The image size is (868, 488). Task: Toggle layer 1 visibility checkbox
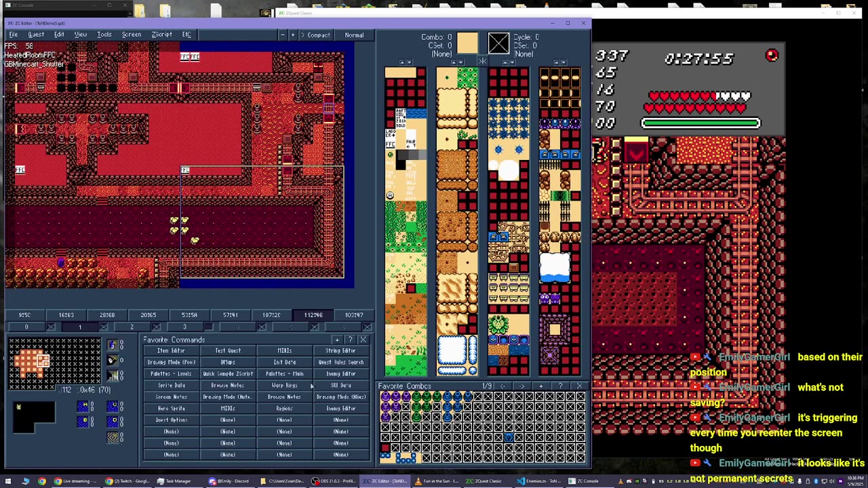pyautogui.click(x=104, y=327)
